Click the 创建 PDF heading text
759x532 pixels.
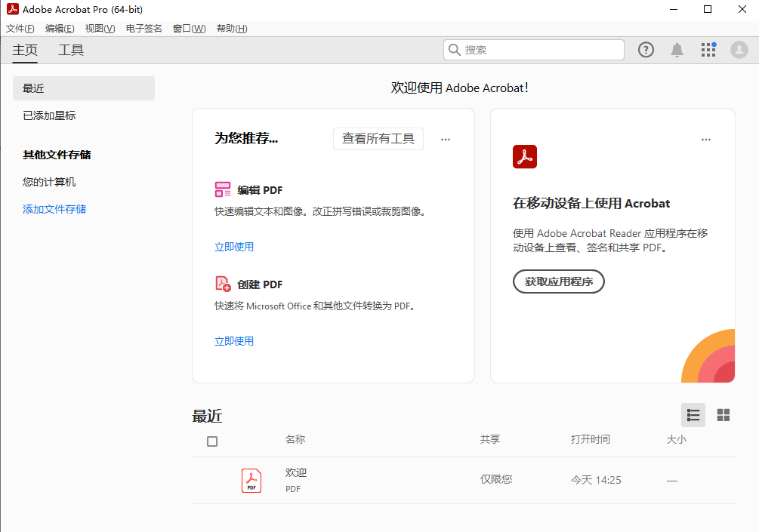(260, 284)
